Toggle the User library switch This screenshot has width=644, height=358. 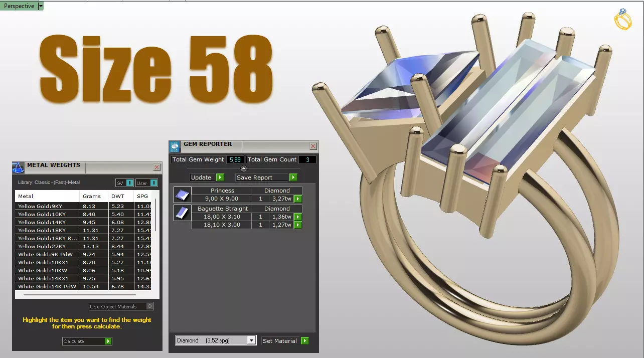[x=146, y=183]
